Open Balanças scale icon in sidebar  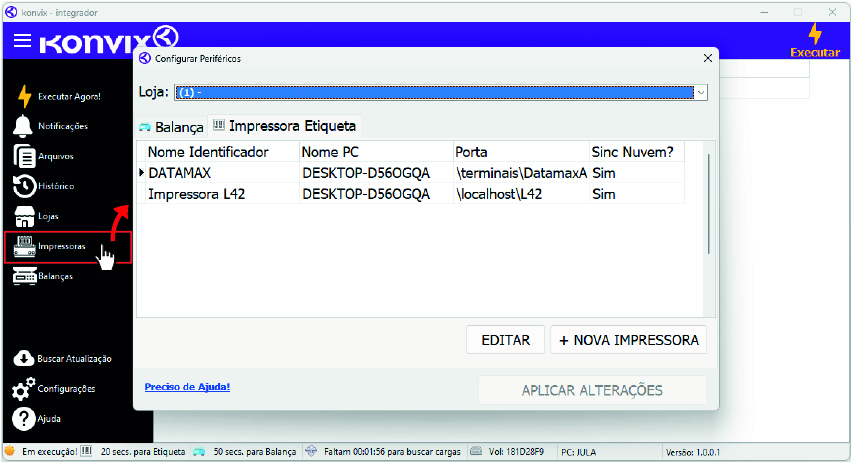tap(24, 276)
